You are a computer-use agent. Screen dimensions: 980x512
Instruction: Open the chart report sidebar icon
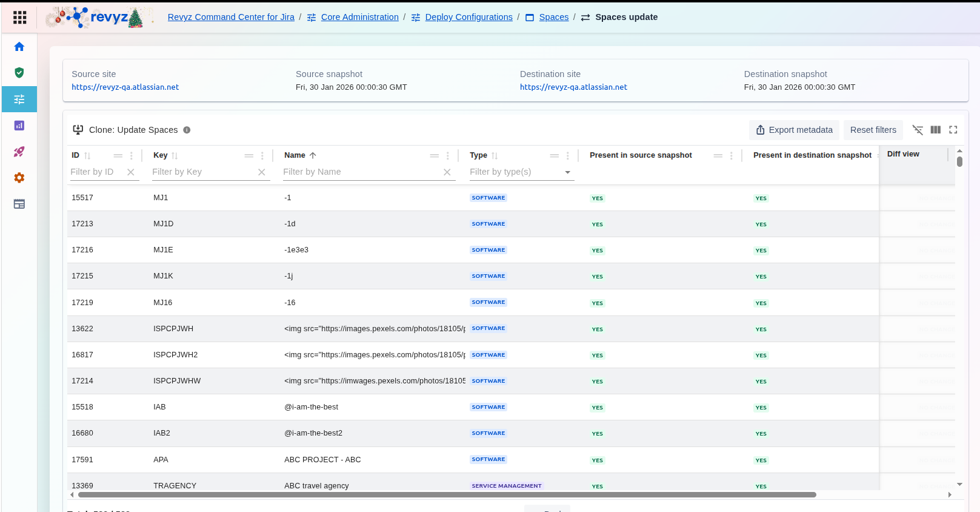[19, 126]
